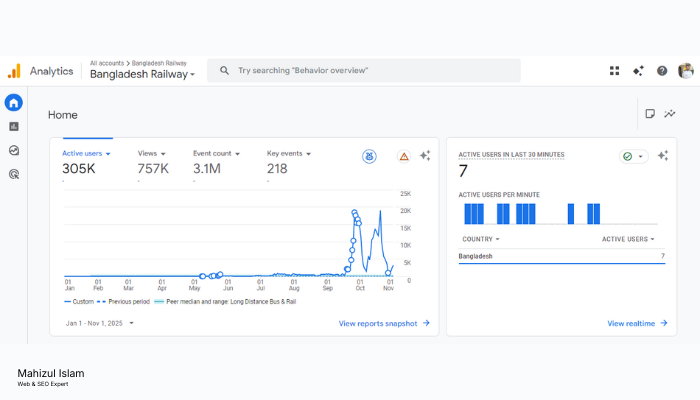Image resolution: width=700 pixels, height=400 pixels.
Task: Open the Explore sidebar icon
Action: point(14,150)
